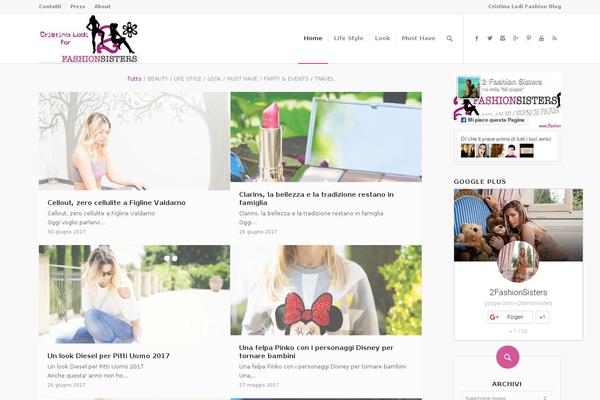Open the Google Plus icon in header
The width and height of the screenshot is (600, 400).
click(515, 38)
